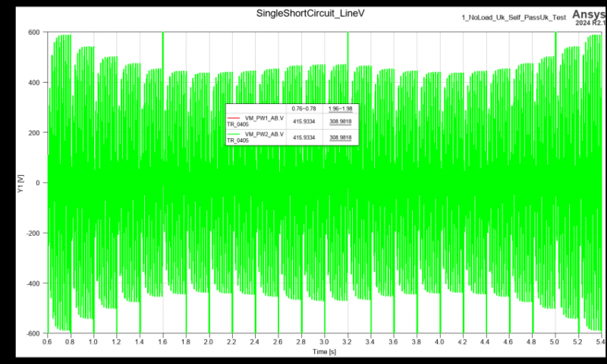Click the underlined 1.96~1.98 column header
The image size is (607, 364).
click(339, 108)
